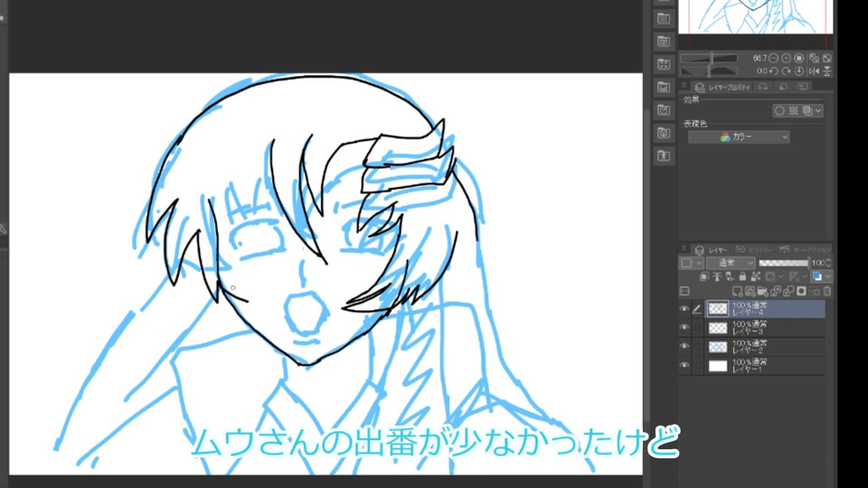The width and height of the screenshot is (868, 488).
Task: Click the navigator reset rotation button
Action: (798, 71)
